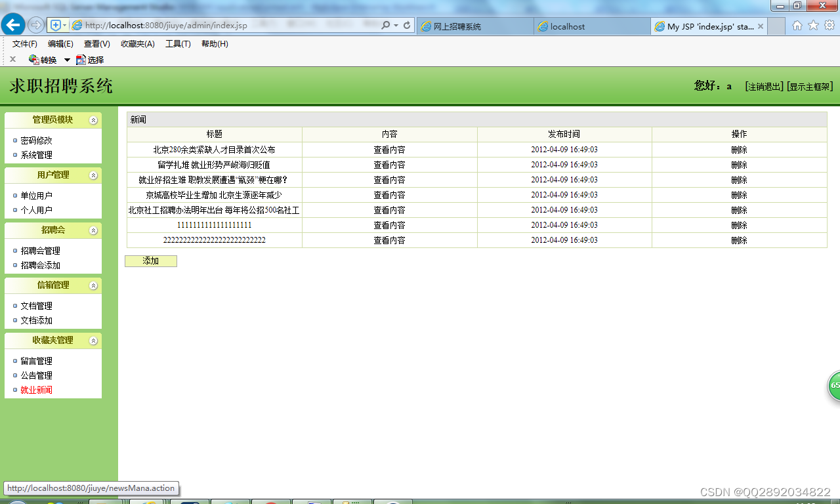Collapse the 信箱管理 panel
The height and width of the screenshot is (504, 840).
(x=94, y=285)
